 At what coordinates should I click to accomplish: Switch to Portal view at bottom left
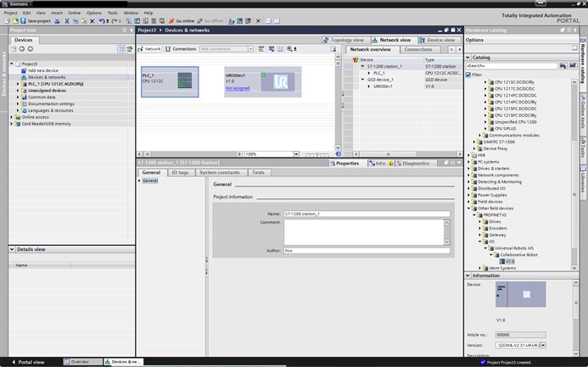coord(28,362)
